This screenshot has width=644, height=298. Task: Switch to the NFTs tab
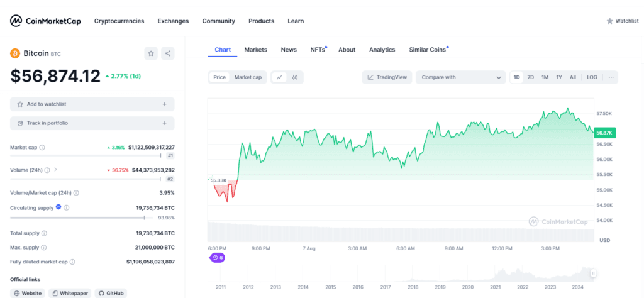coord(318,50)
